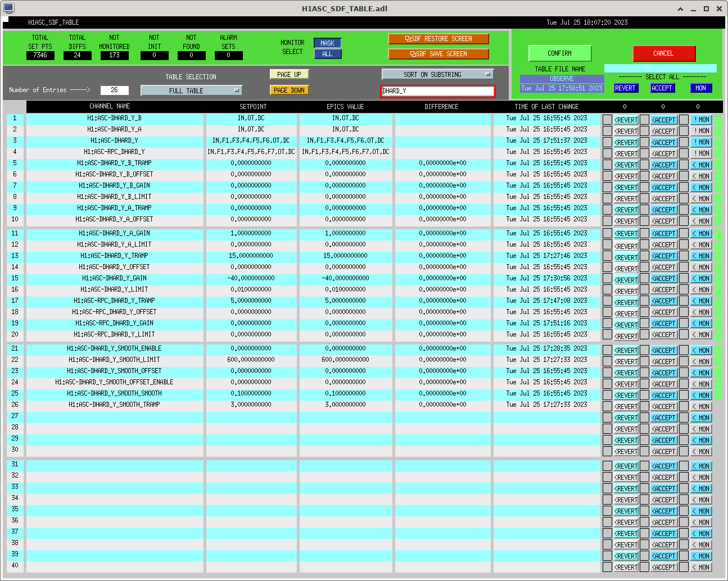728x581 pixels.
Task: Go to next page with PAGE DOWN
Action: point(289,90)
